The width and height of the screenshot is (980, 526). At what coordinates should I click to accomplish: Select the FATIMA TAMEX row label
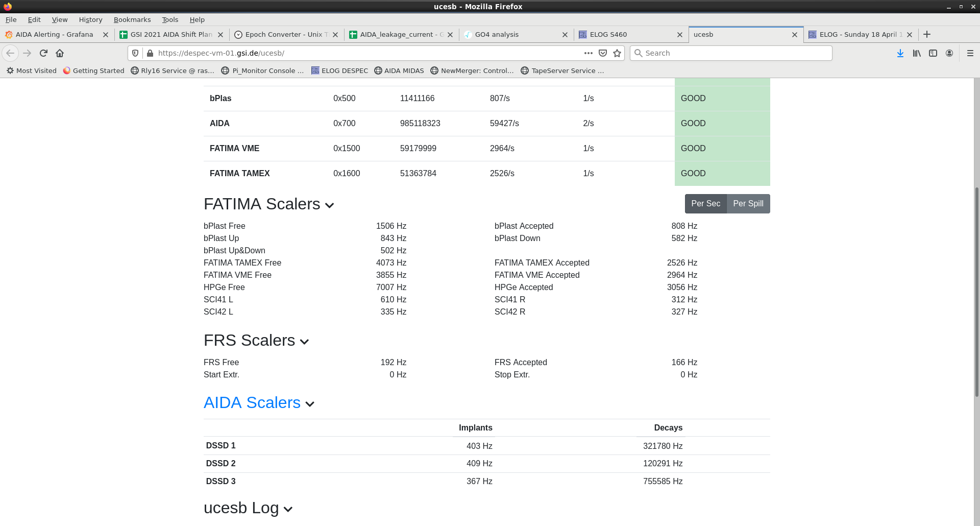pos(239,174)
